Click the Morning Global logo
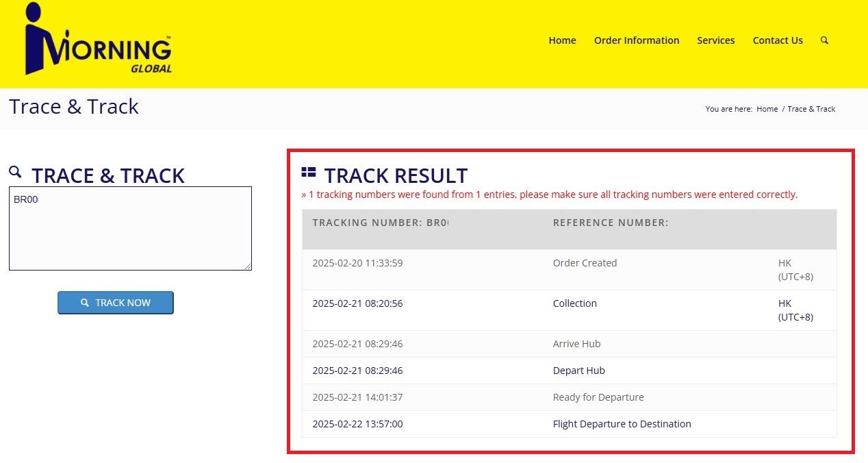868x463 pixels. coord(98,40)
